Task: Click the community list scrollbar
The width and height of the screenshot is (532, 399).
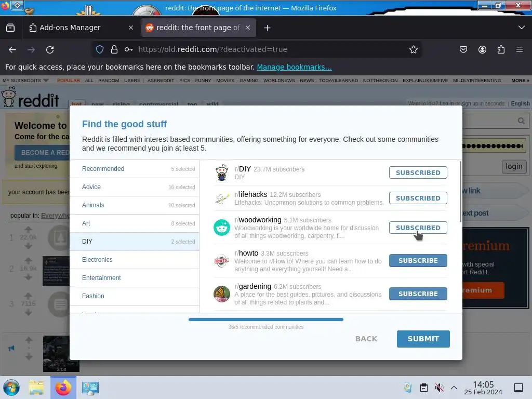Action: pos(460,192)
